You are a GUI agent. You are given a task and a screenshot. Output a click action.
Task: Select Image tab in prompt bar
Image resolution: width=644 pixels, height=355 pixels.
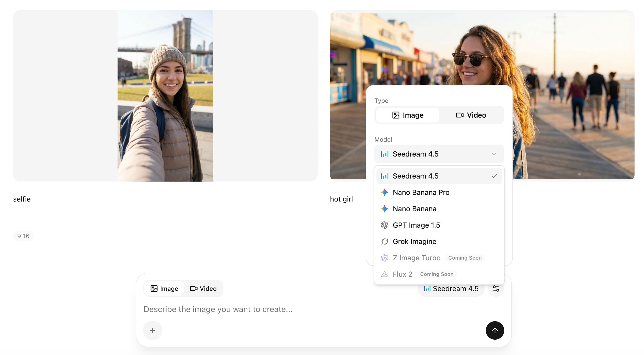164,289
